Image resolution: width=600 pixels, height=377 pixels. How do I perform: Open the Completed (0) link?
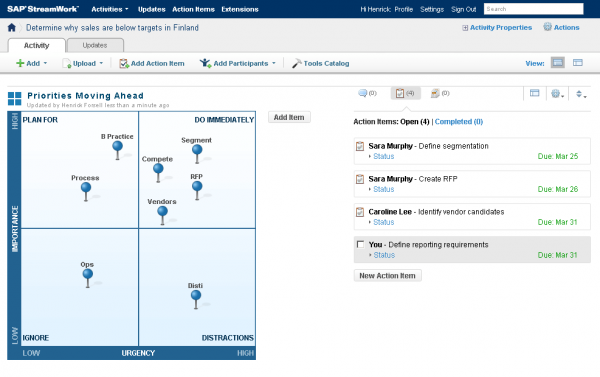459,122
